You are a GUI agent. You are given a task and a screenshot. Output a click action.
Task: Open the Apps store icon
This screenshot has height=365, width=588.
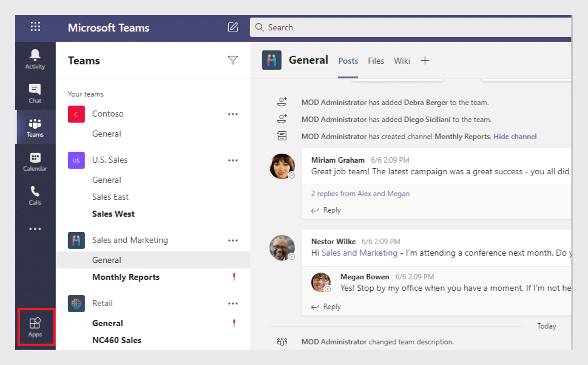coord(35,327)
